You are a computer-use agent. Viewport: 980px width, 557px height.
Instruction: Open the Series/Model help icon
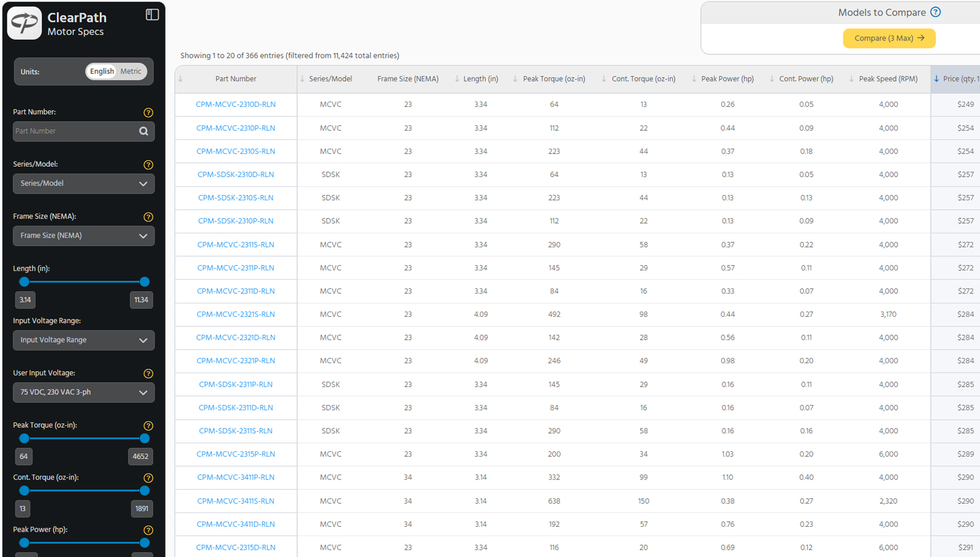[x=148, y=165]
